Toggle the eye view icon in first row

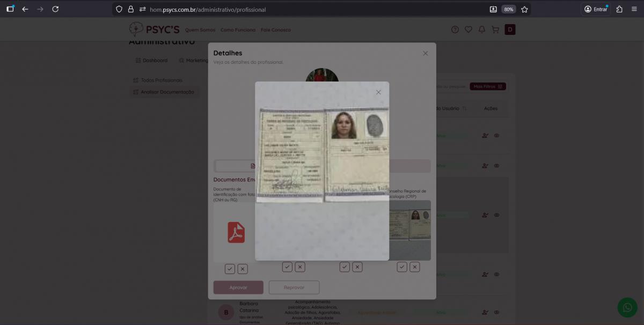pos(496,136)
